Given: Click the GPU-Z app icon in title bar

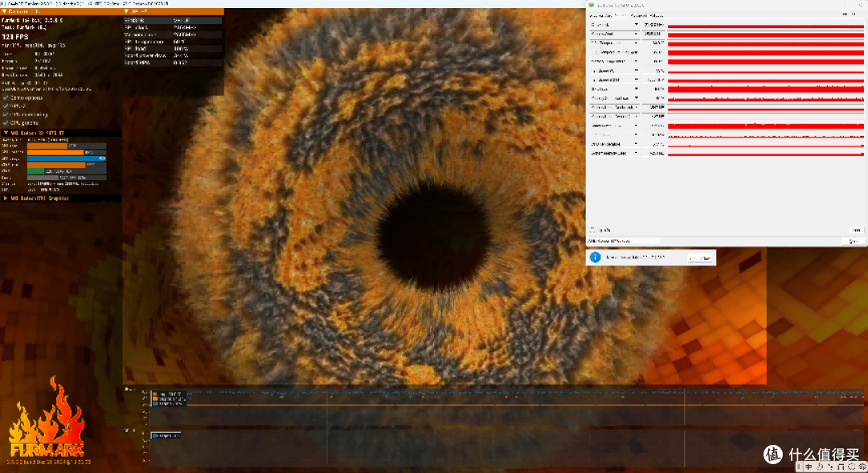Looking at the screenshot, I should [x=592, y=6].
